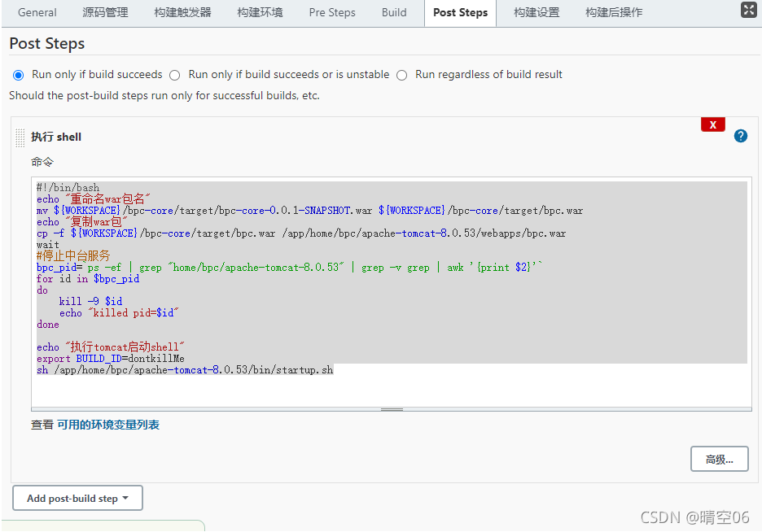The image size is (762, 532).
Task: Click the 'kill -9 $id' line
Action: coord(90,302)
